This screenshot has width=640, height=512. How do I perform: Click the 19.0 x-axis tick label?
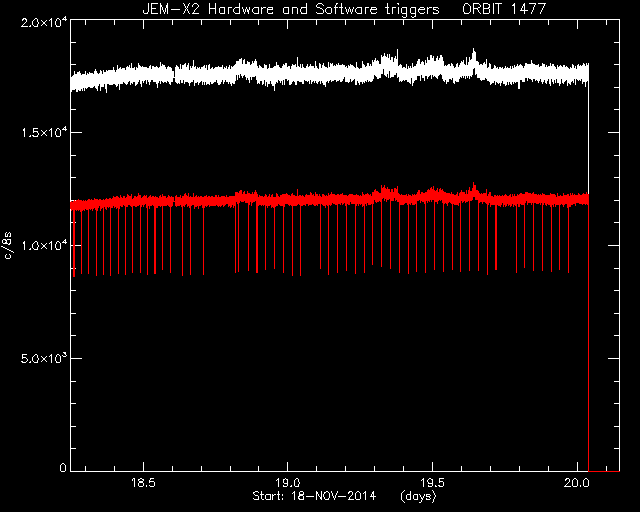click(x=288, y=483)
